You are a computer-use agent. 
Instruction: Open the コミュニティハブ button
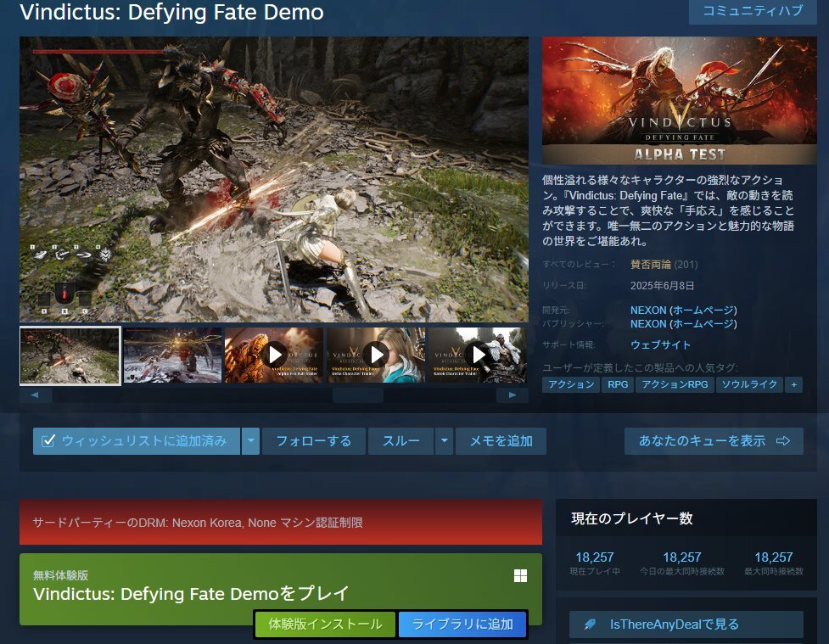[x=753, y=11]
